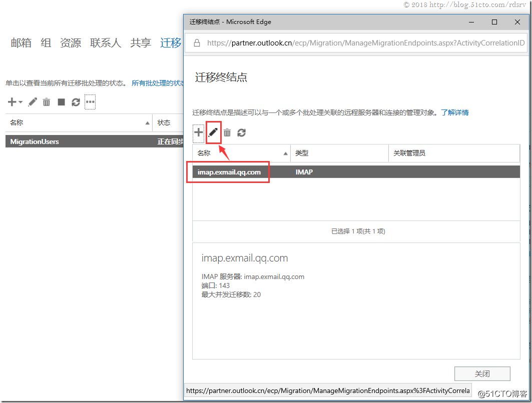Click the imap.exmail.qq.com details heading

coord(245,258)
